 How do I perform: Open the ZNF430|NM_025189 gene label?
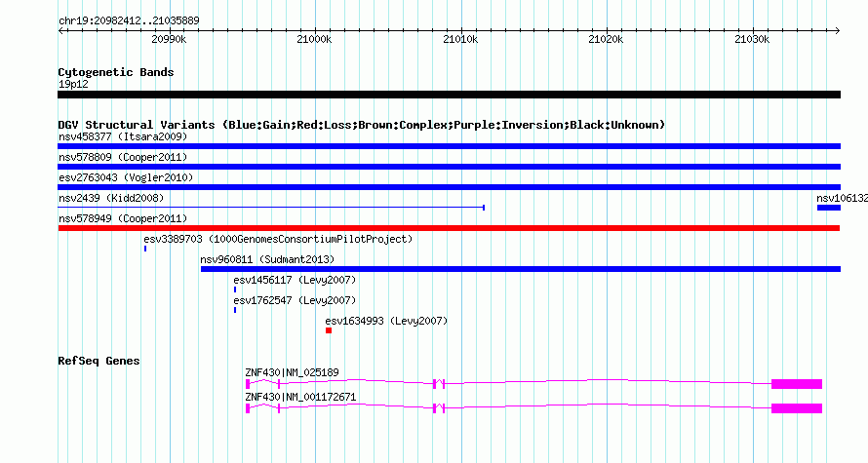click(292, 372)
